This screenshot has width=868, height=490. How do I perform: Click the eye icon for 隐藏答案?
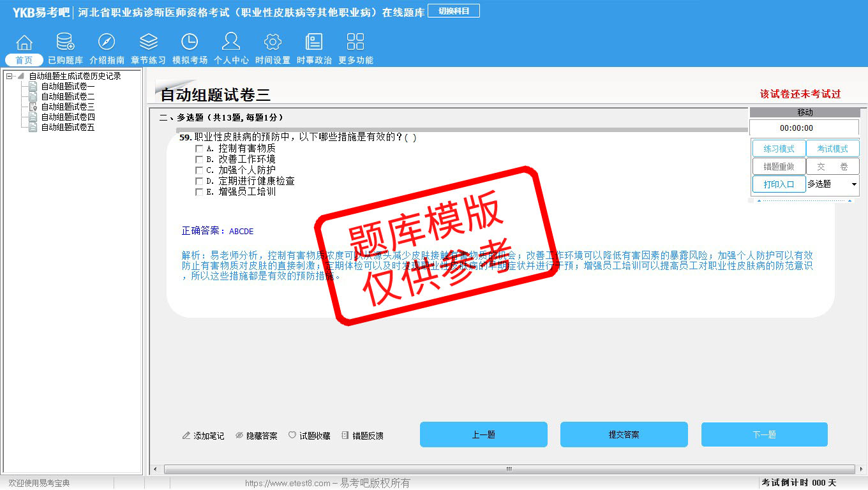click(x=239, y=436)
